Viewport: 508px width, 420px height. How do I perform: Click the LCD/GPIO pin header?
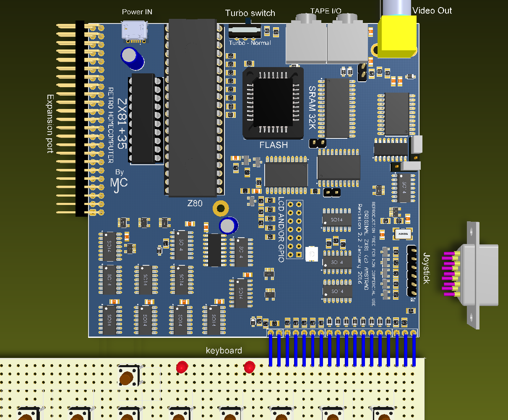(294, 229)
